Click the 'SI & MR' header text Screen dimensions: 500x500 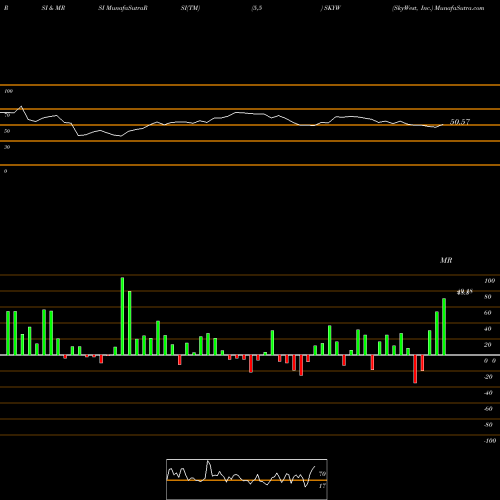[x=53, y=8]
